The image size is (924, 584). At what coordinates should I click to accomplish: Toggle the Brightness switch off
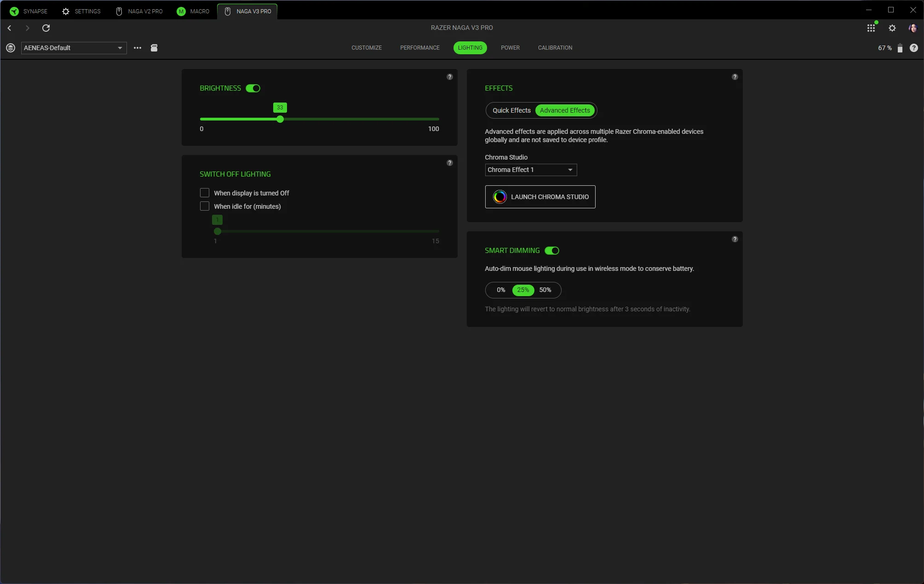(x=253, y=88)
